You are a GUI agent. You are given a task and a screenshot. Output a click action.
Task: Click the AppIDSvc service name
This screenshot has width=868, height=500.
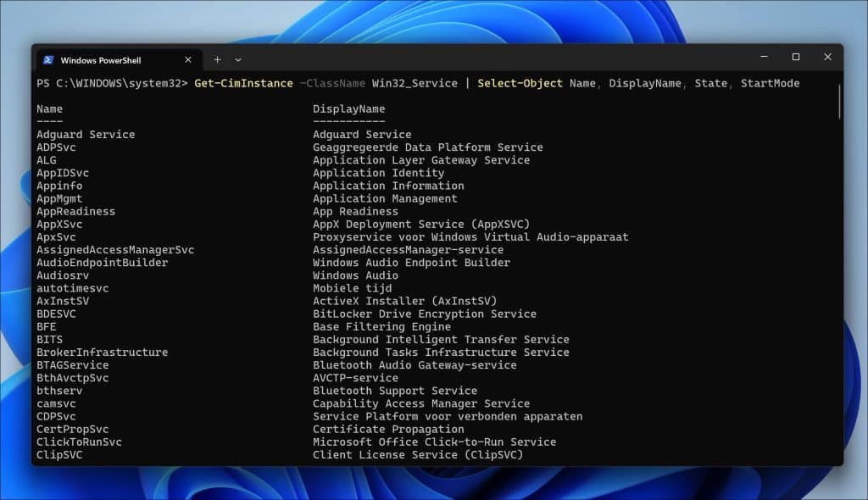(x=63, y=173)
